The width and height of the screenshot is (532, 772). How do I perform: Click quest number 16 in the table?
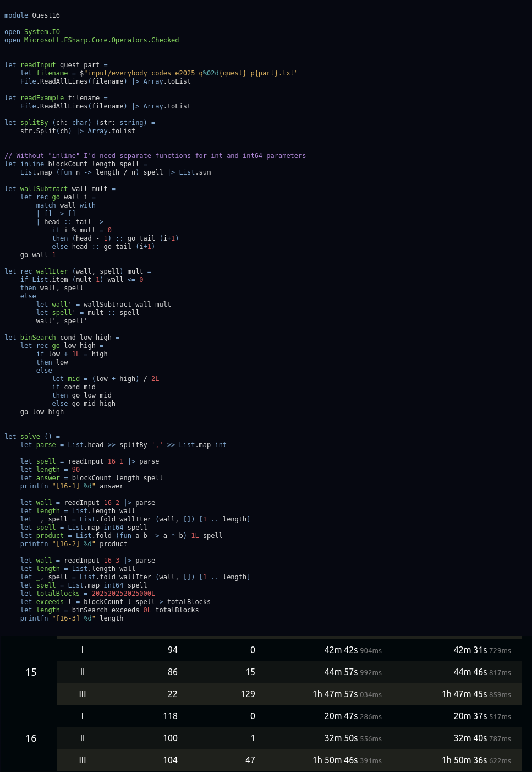[x=31, y=738]
